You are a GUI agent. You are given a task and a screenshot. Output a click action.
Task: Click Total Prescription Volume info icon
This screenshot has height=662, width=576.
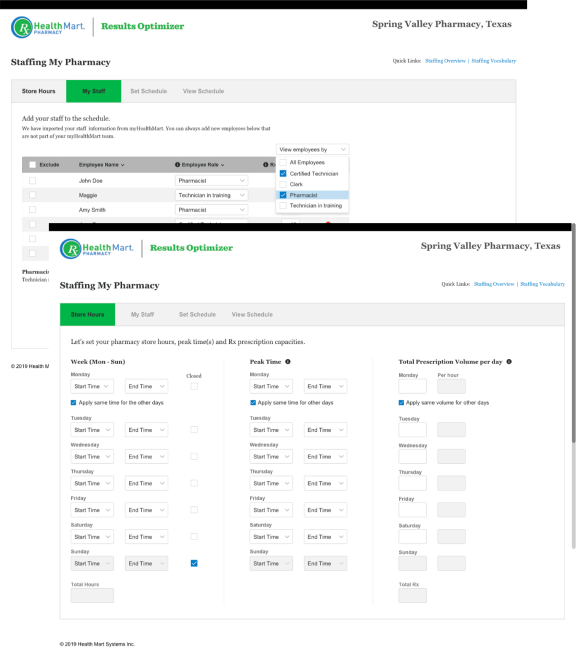(x=509, y=362)
